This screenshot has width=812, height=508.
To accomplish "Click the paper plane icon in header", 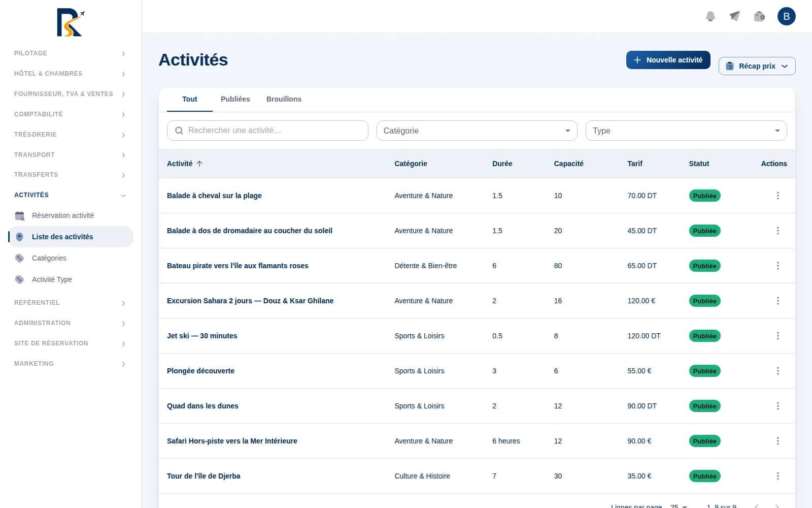I will (735, 16).
